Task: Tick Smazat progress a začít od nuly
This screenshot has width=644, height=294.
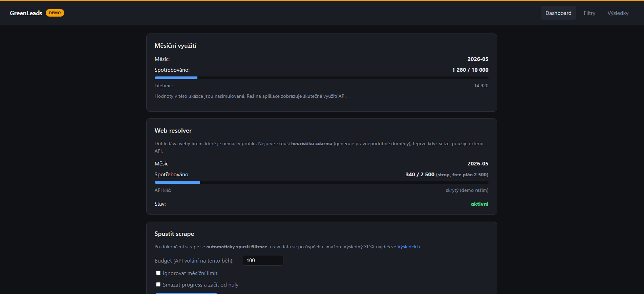Action: tap(158, 285)
